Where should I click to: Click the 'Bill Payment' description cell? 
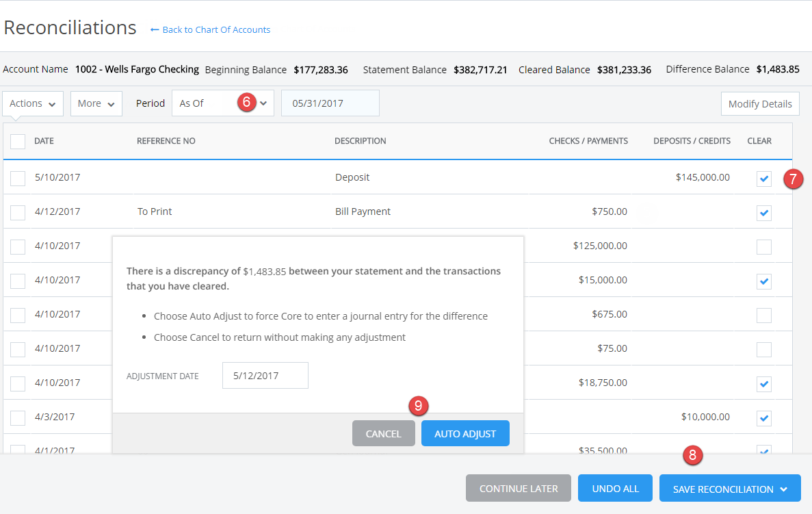coord(363,211)
